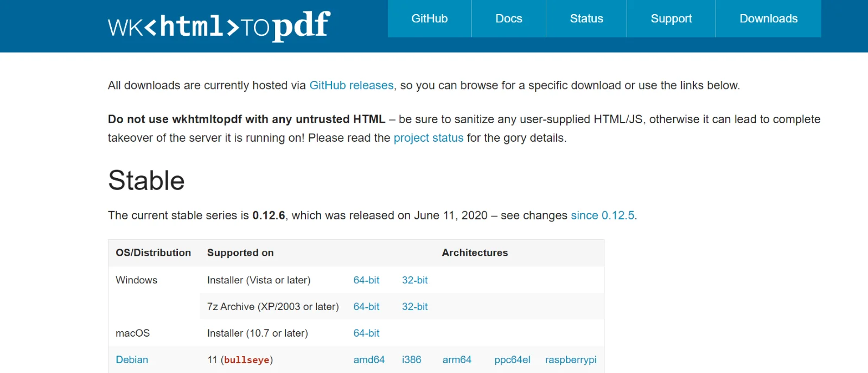The width and height of the screenshot is (868, 373).
Task: Go to the Status page
Action: pyautogui.click(x=586, y=18)
